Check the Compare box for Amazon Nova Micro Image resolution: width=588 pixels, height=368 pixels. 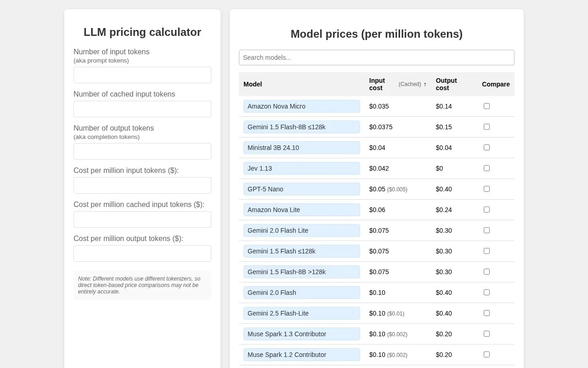486,106
